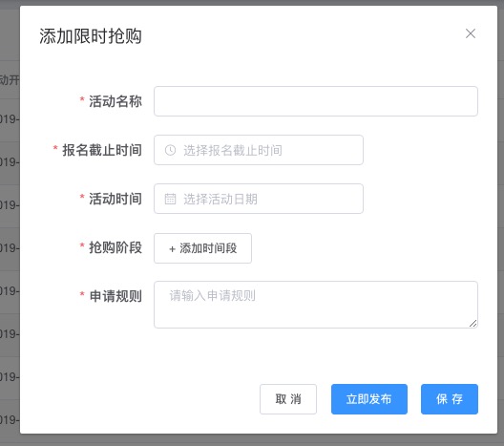The width and height of the screenshot is (504, 446).
Task: Click the textarea resize handle corner
Action: tap(472, 324)
